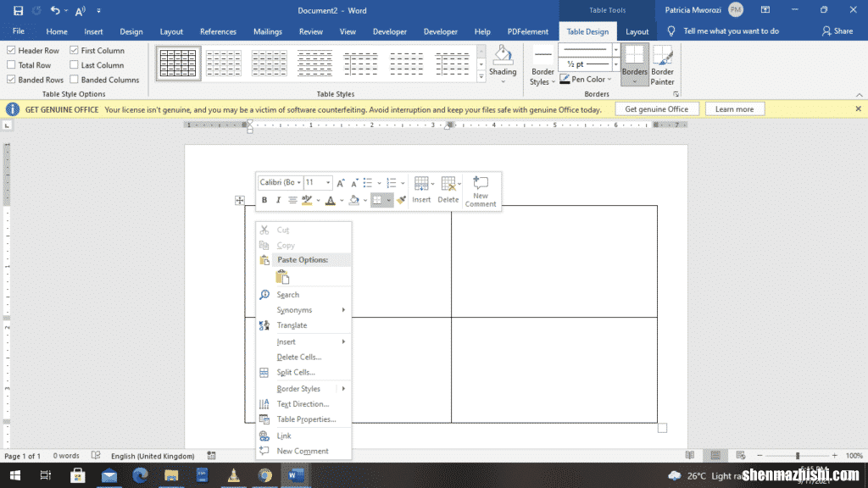This screenshot has width=868, height=488.
Task: Click the English (United Kingdom) language indicator
Action: click(153, 456)
